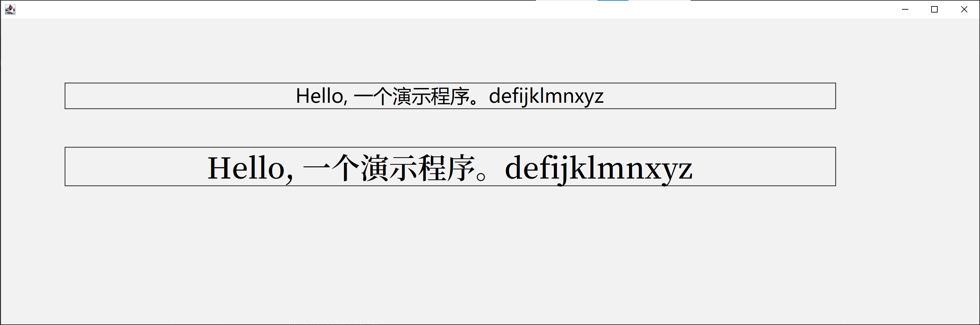The height and width of the screenshot is (325, 980).
Task: Focus the lower serif text field
Action: coord(450,166)
